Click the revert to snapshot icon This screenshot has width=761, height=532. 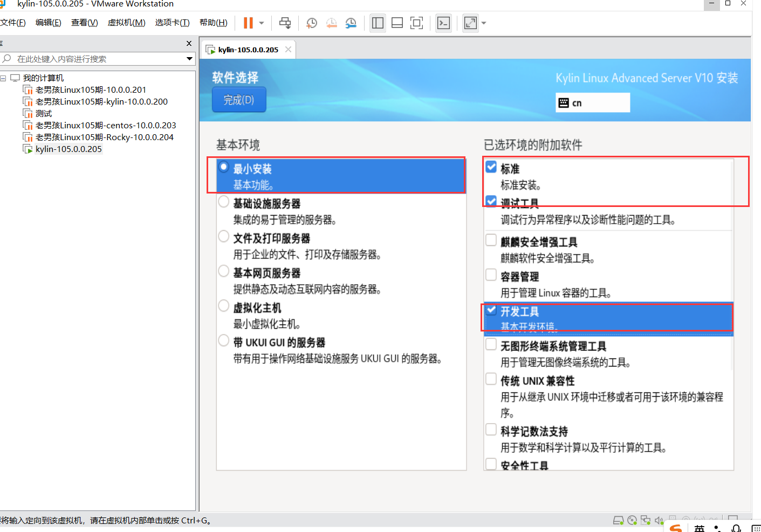(x=331, y=23)
